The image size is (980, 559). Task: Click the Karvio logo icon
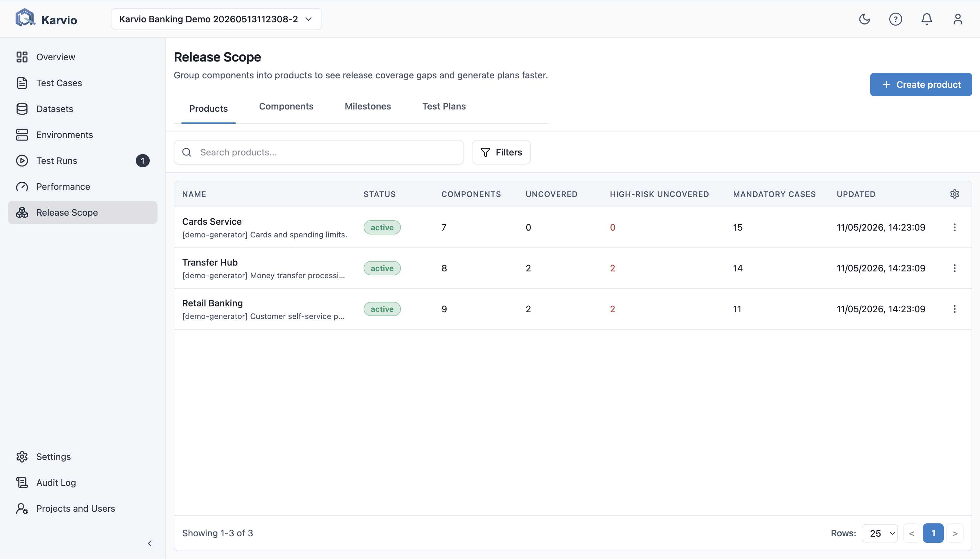point(25,18)
